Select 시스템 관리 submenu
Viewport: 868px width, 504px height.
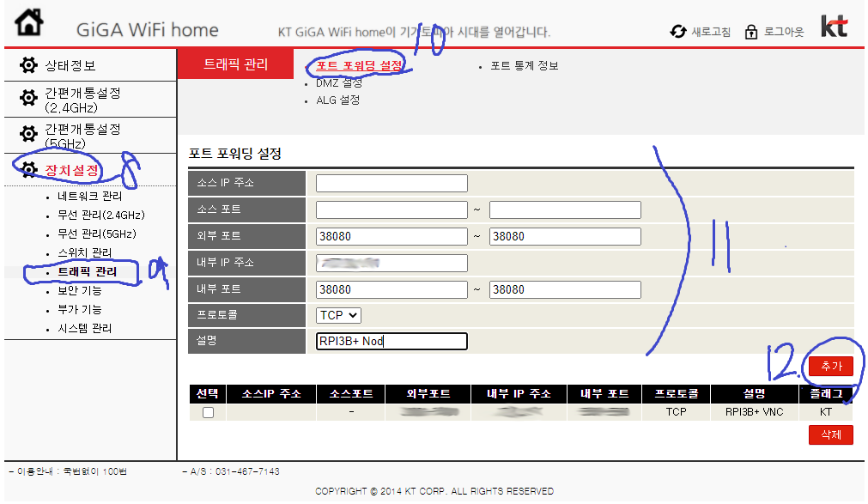(x=85, y=328)
